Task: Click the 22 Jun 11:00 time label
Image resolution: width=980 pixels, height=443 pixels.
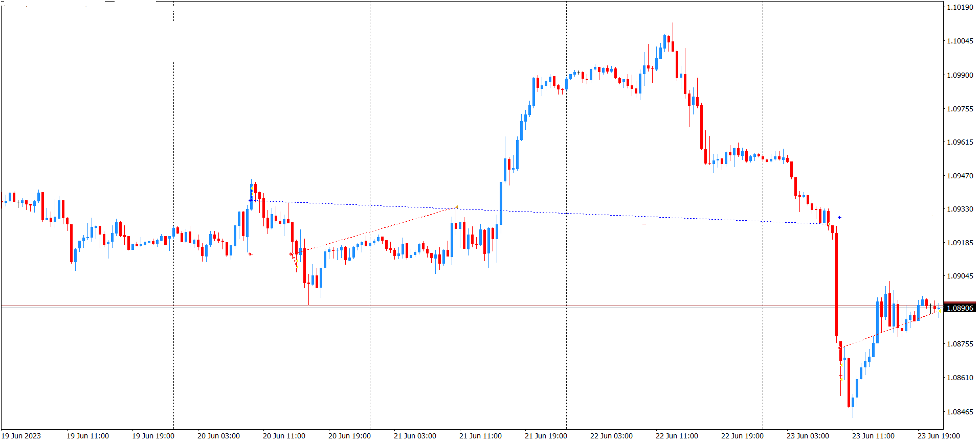Action: click(x=677, y=436)
